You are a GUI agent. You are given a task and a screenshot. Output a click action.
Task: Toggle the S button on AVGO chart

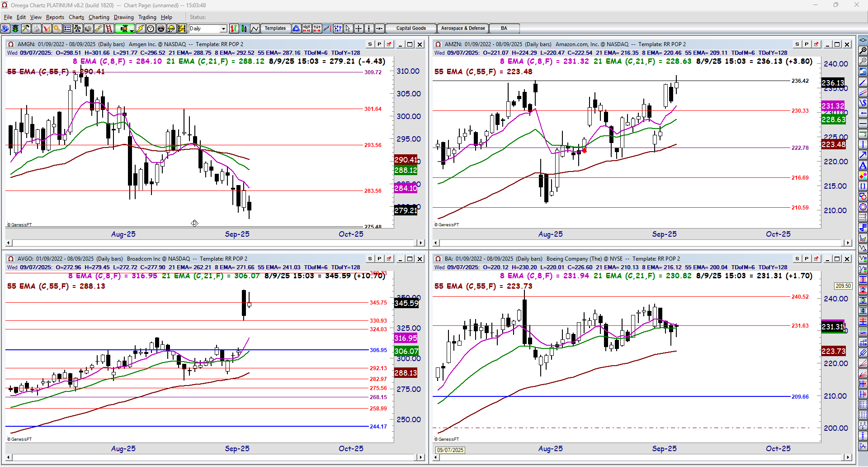[x=370, y=259]
